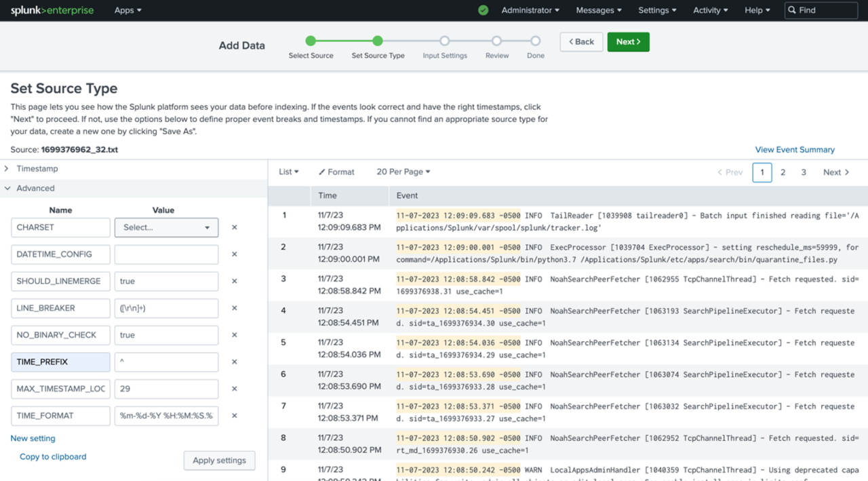Open the List view dropdown
This screenshot has height=481, width=868.
pos(288,172)
